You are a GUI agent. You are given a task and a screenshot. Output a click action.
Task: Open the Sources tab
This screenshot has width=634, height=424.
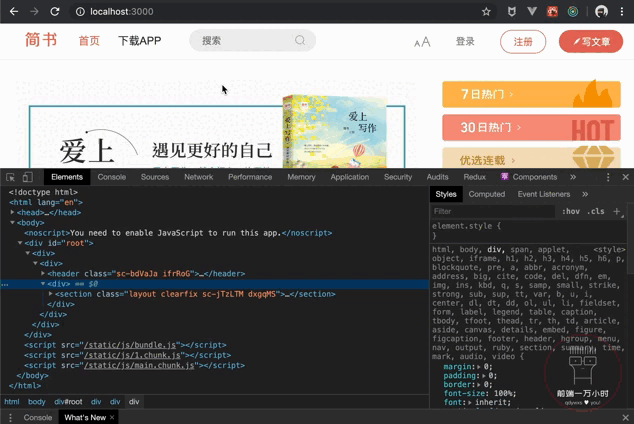coord(155,177)
